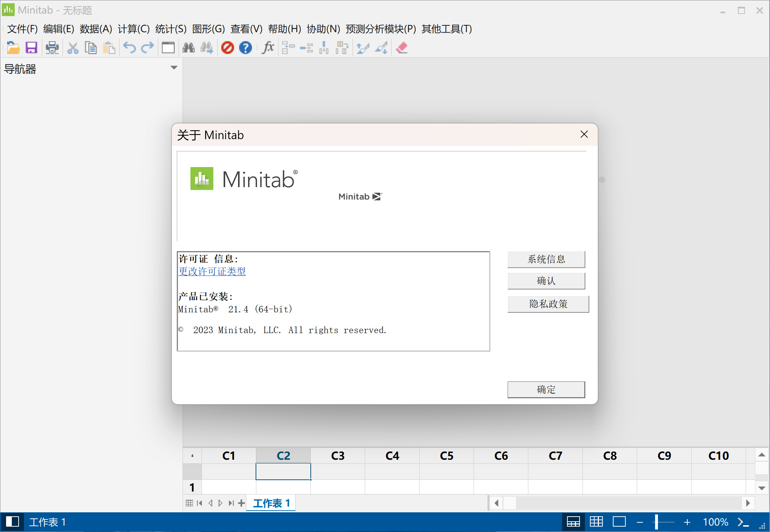Select the C1 column header
Viewport: 770px width, 532px height.
pos(229,456)
